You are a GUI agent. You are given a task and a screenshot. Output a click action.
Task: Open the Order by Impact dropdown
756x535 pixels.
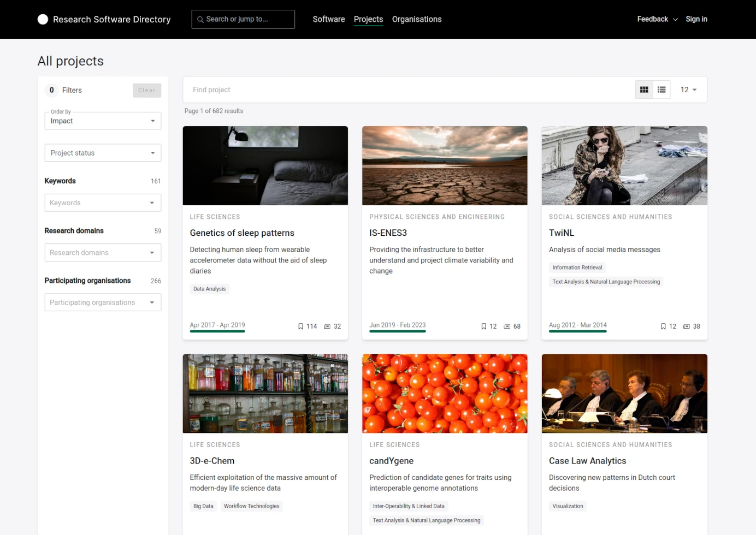(x=103, y=121)
